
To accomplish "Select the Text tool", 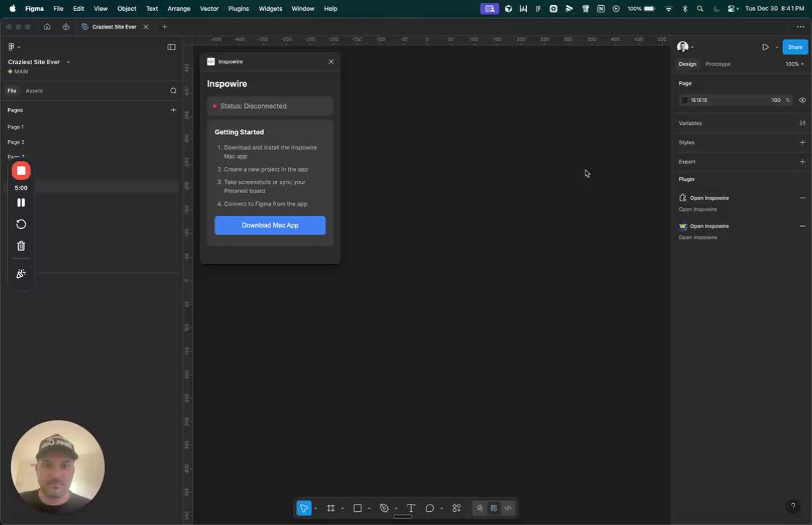I will [x=410, y=508].
